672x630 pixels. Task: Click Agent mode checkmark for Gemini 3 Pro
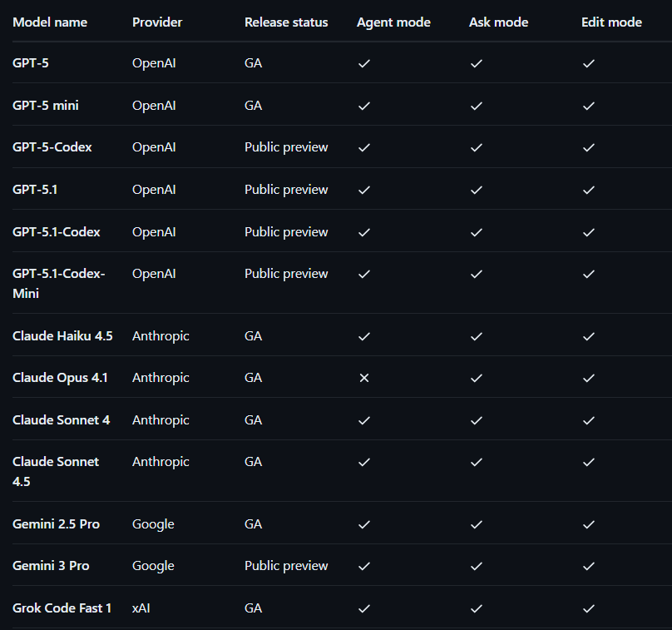click(x=363, y=566)
